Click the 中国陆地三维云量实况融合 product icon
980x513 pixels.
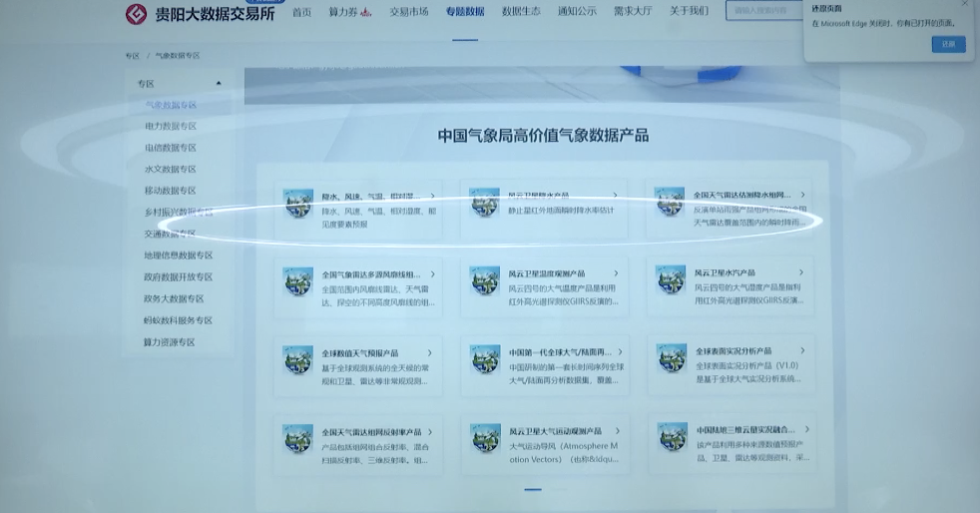(x=672, y=437)
